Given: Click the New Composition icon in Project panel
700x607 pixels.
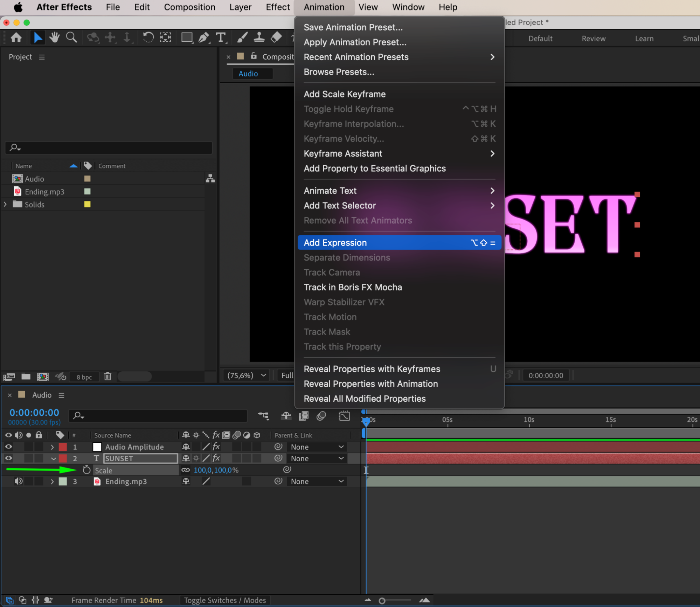Looking at the screenshot, I should [43, 377].
